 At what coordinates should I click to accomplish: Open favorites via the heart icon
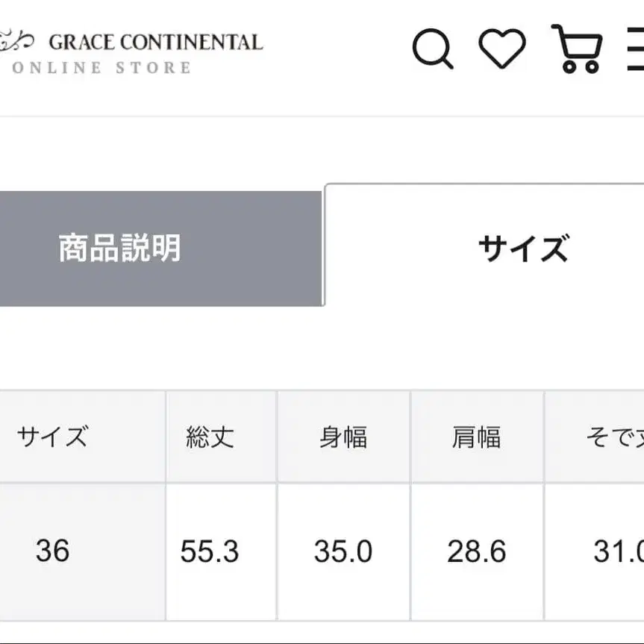pos(501,49)
